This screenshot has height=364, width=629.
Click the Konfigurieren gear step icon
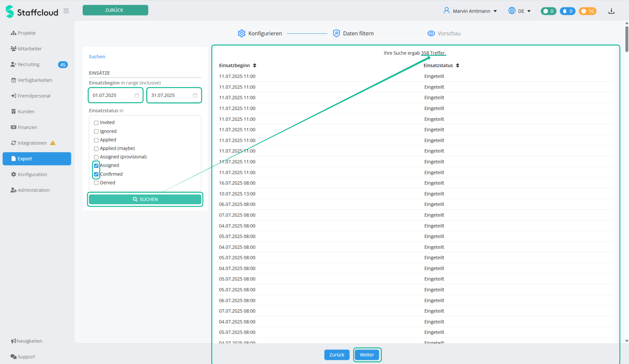click(x=241, y=33)
